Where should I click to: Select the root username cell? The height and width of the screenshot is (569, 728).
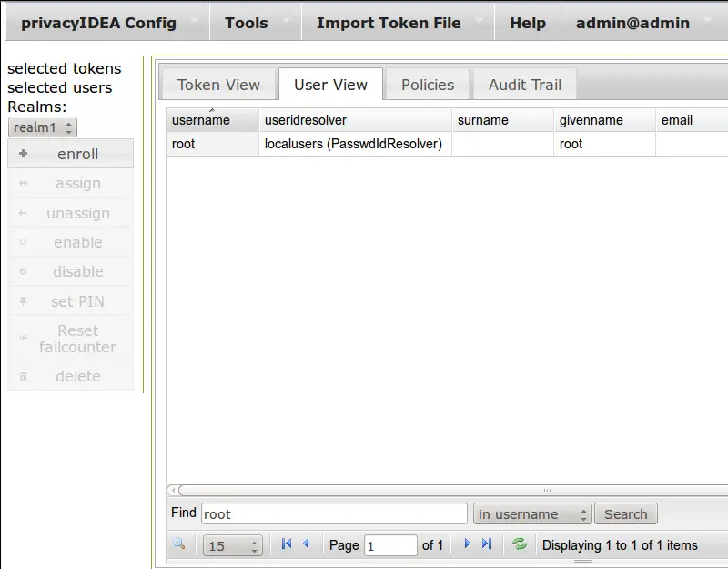point(213,144)
